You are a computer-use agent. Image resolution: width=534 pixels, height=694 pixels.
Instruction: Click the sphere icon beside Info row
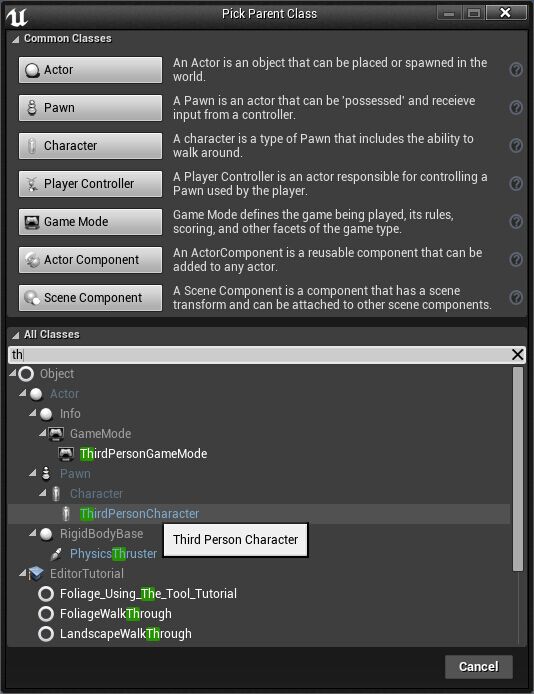(46, 414)
